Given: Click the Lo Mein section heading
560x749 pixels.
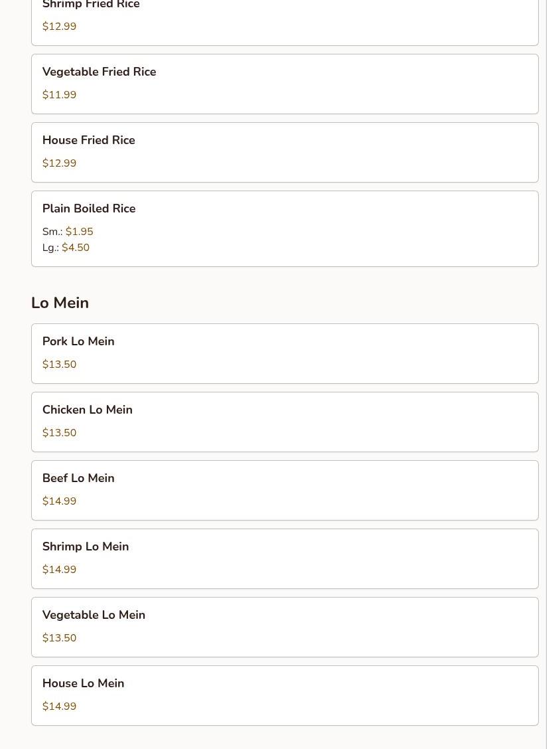Looking at the screenshot, I should point(60,303).
